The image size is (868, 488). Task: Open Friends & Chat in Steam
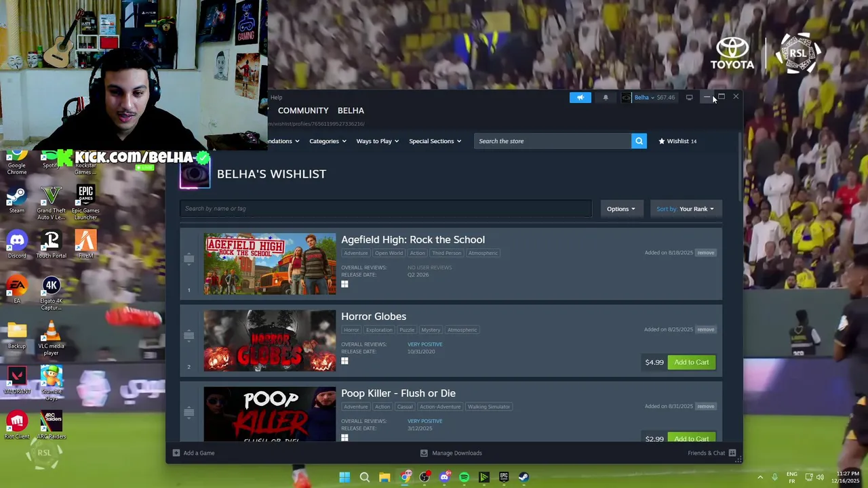coord(711,453)
